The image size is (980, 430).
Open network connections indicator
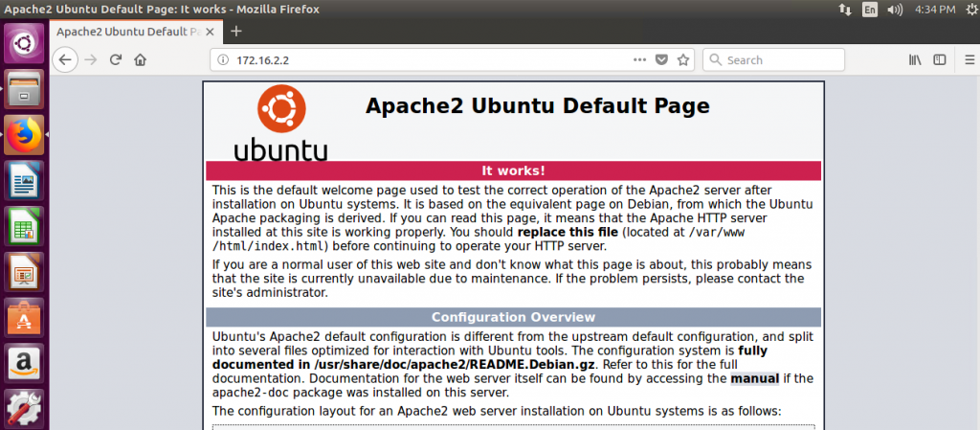(x=844, y=10)
